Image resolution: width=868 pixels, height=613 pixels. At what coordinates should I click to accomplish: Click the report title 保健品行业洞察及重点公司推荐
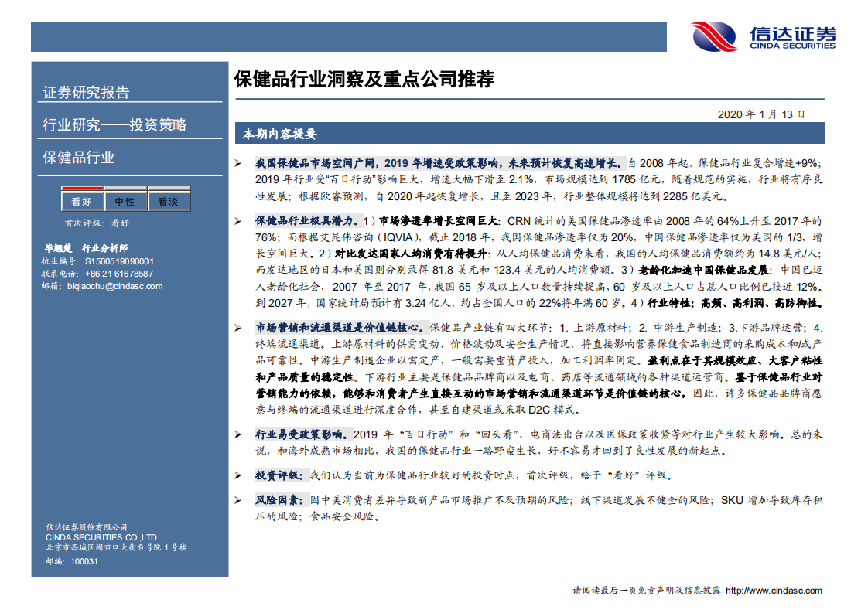(364, 77)
